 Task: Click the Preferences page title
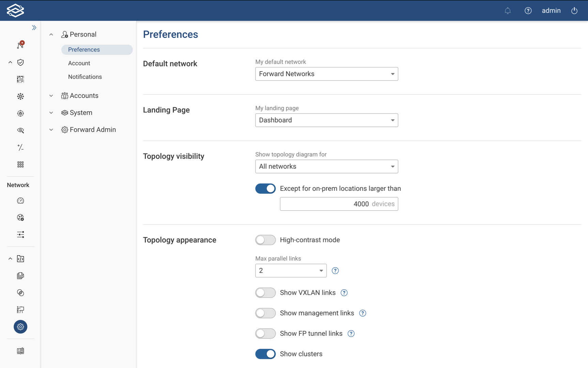click(x=170, y=34)
